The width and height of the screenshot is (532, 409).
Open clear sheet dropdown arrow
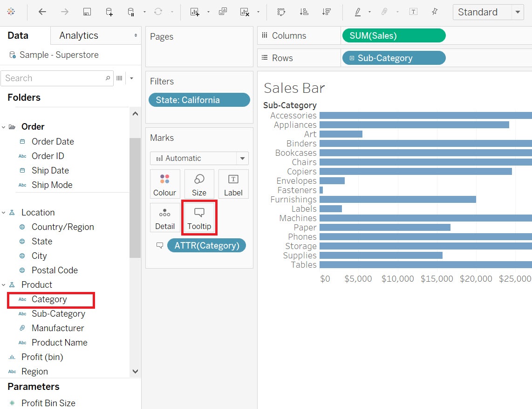tap(258, 12)
